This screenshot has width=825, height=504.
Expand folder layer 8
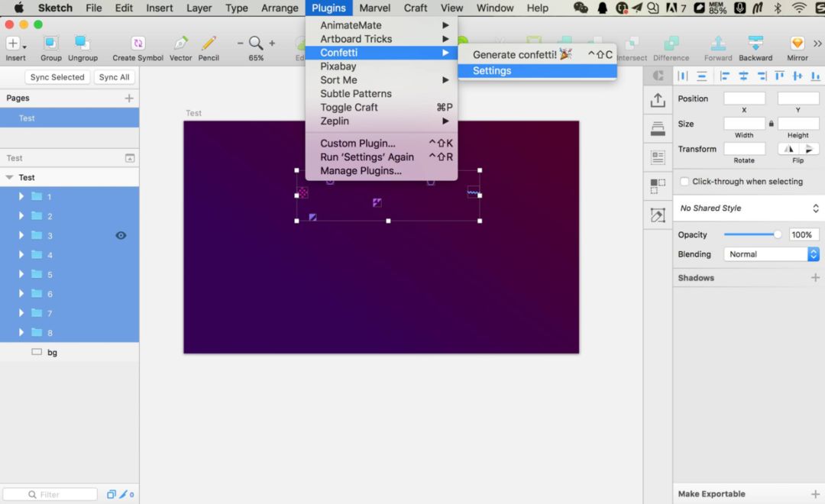click(x=21, y=332)
